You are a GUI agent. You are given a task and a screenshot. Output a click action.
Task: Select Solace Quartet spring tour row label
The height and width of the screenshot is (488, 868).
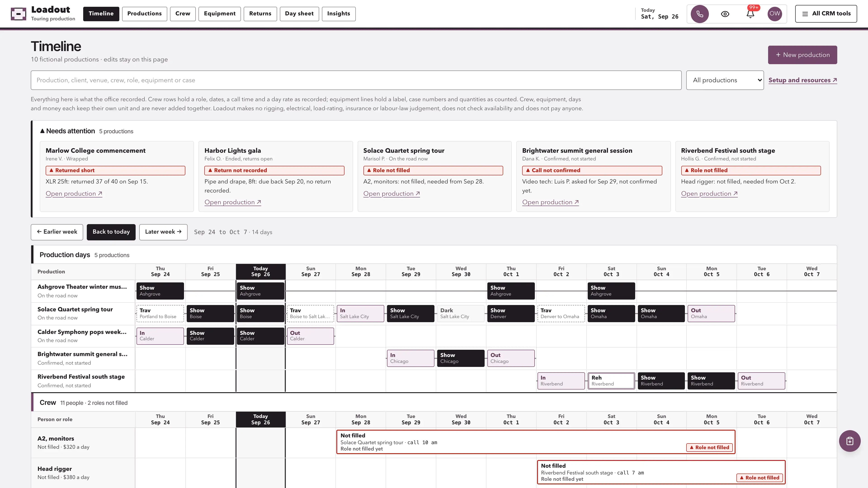tap(83, 314)
